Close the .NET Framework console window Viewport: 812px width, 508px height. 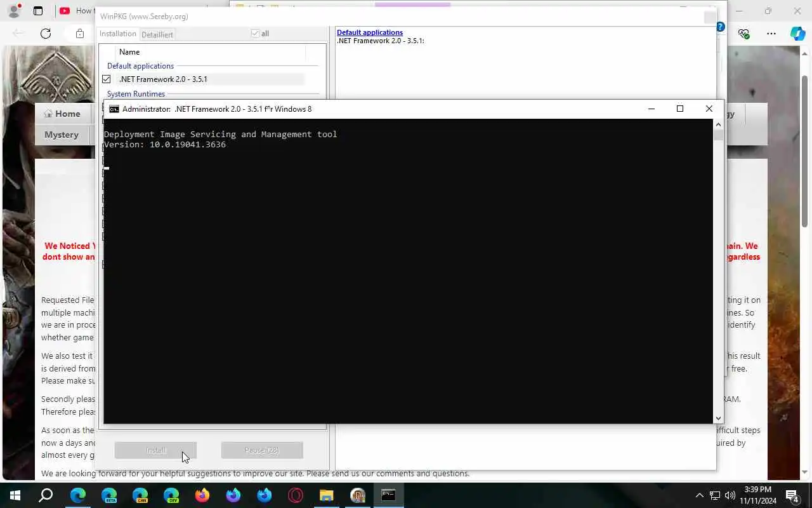709,109
